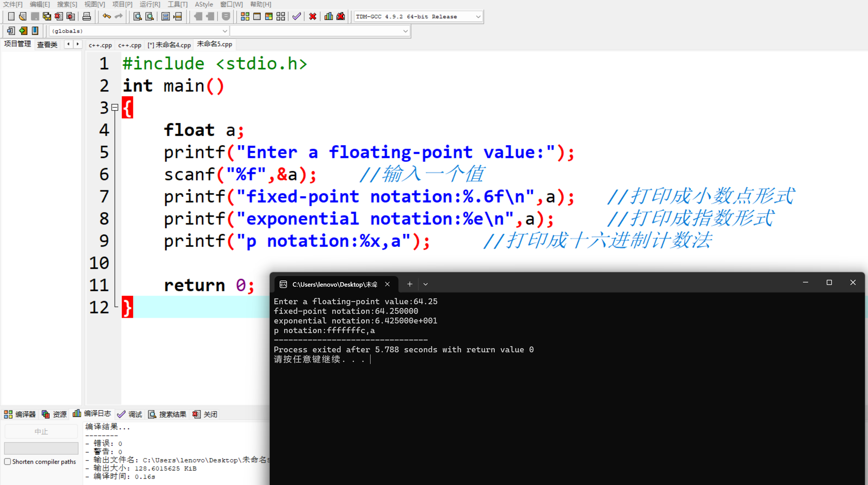Click the 关闭 bottom panel button
Viewport: 868px width, 485px height.
point(205,414)
